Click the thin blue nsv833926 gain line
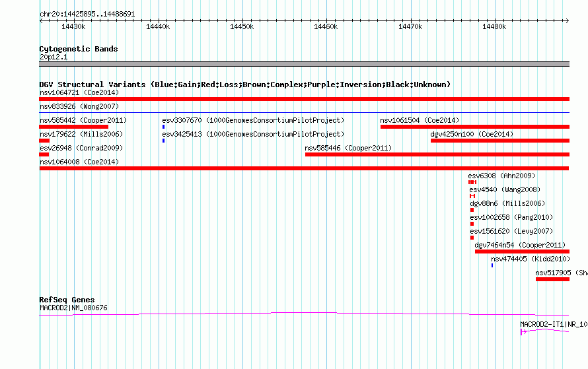Image resolution: width=588 pixels, height=369 pixels. tap(304, 112)
